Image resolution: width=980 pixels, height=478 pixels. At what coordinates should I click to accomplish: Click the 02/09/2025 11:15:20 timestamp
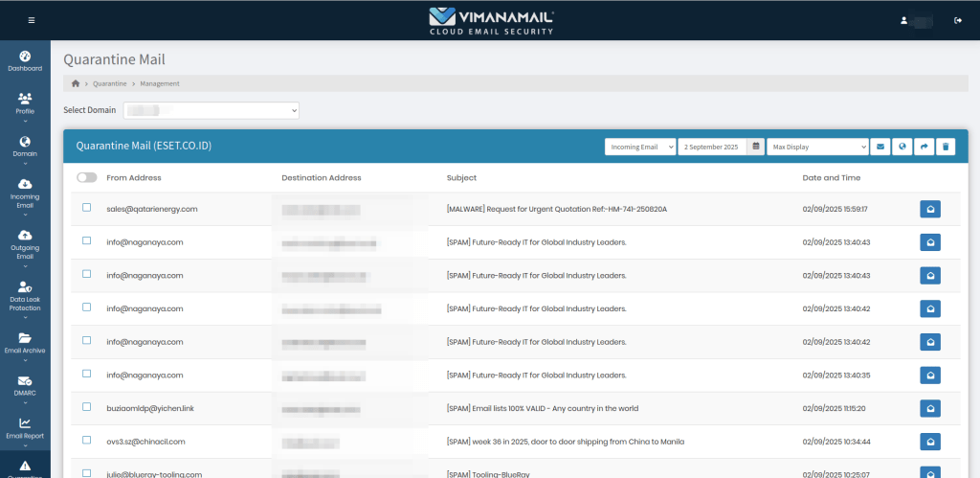point(835,409)
